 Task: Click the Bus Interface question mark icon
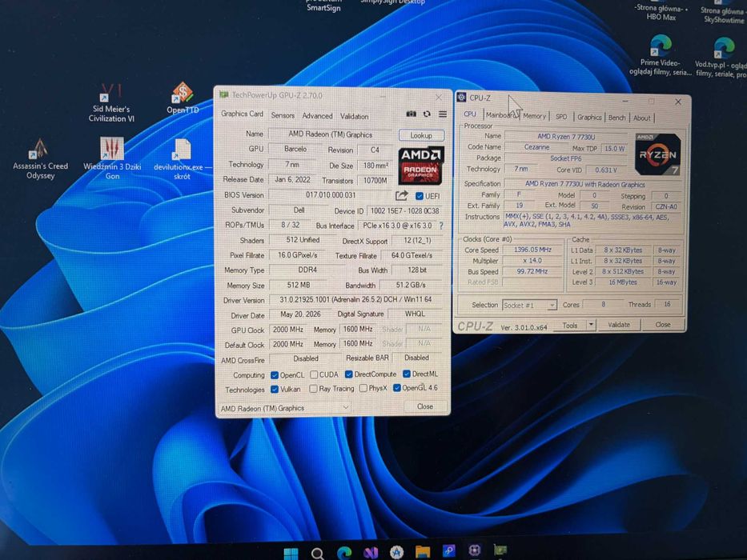coord(441,226)
